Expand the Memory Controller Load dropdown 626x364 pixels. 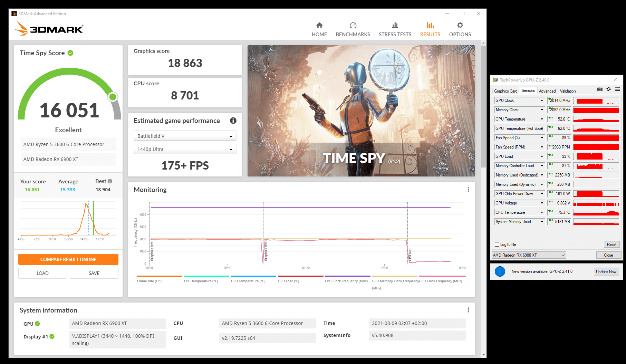pos(542,166)
